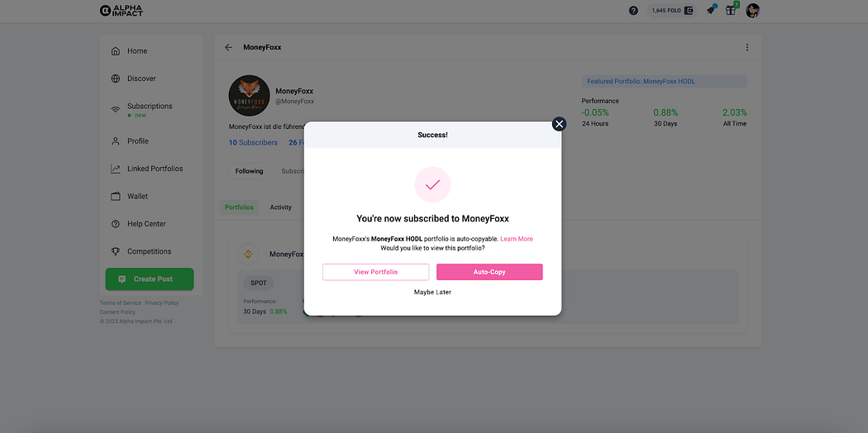Open the gift rewards icon
This screenshot has height=433, width=868.
coord(731,10)
